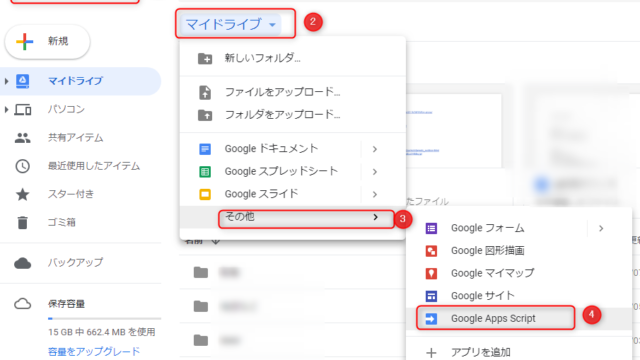Click the その他 submenu chevron
The image size is (640, 360).
coord(376,217)
